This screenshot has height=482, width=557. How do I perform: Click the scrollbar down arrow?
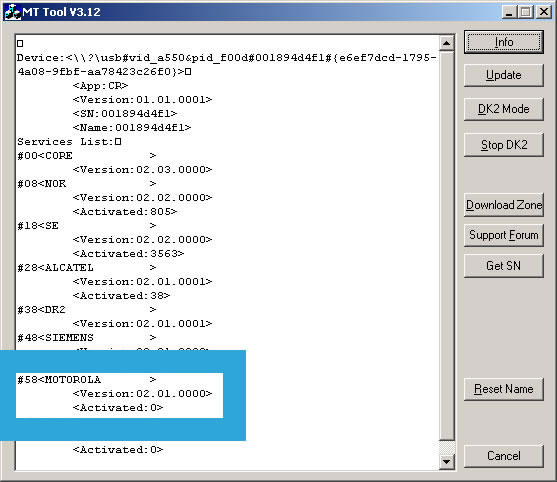point(447,462)
